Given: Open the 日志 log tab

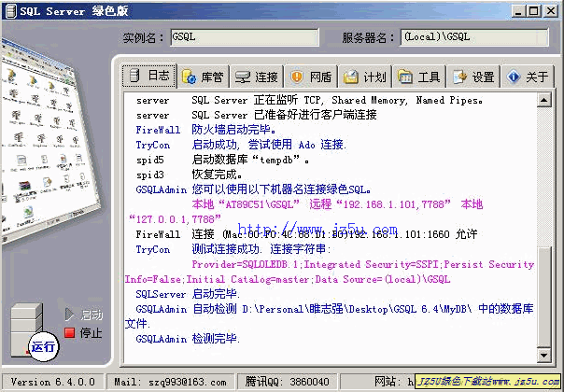Looking at the screenshot, I should pyautogui.click(x=149, y=76).
